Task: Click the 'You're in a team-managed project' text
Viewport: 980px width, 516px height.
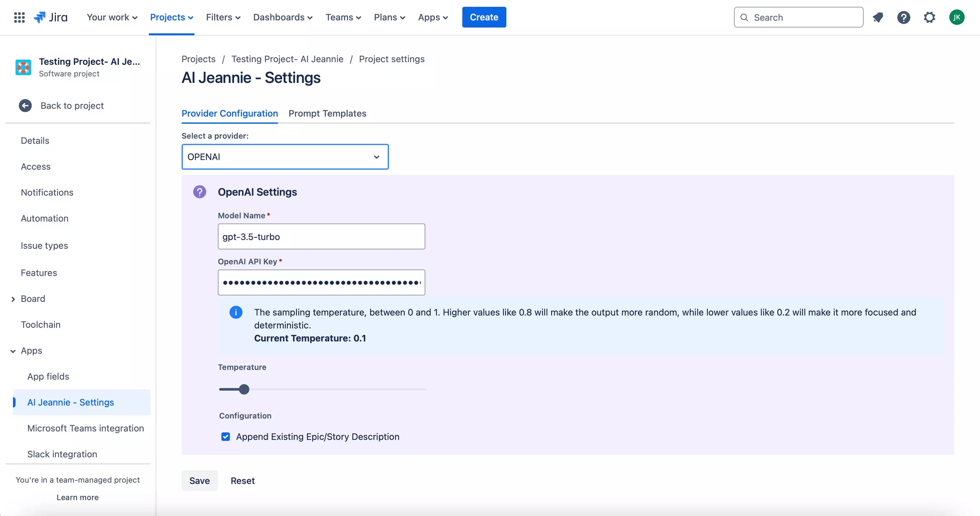Action: (x=77, y=480)
